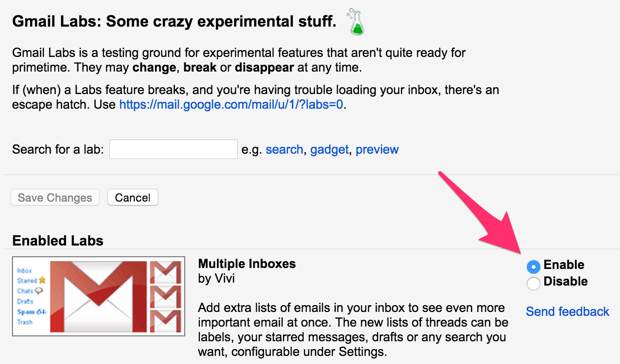The height and width of the screenshot is (364, 620).
Task: Click the Send feedback link
Action: coord(567,311)
